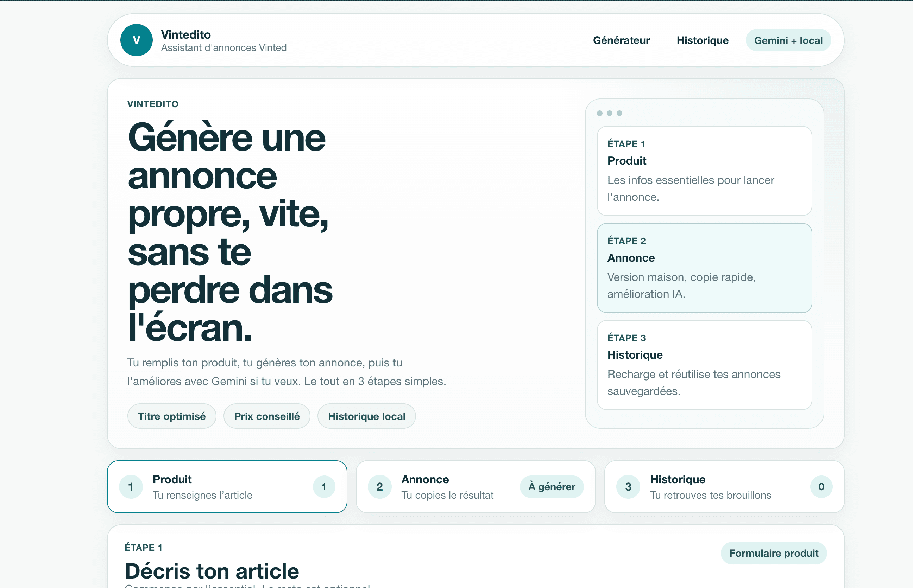The image size is (913, 588).
Task: Click the "Tu retrouves tes brouillons" text
Action: click(711, 495)
